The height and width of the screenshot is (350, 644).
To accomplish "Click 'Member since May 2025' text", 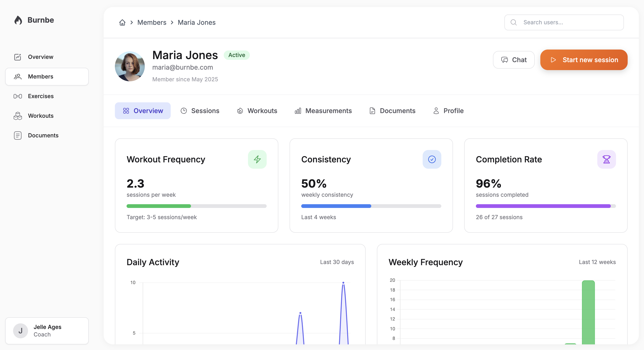I will tap(185, 79).
